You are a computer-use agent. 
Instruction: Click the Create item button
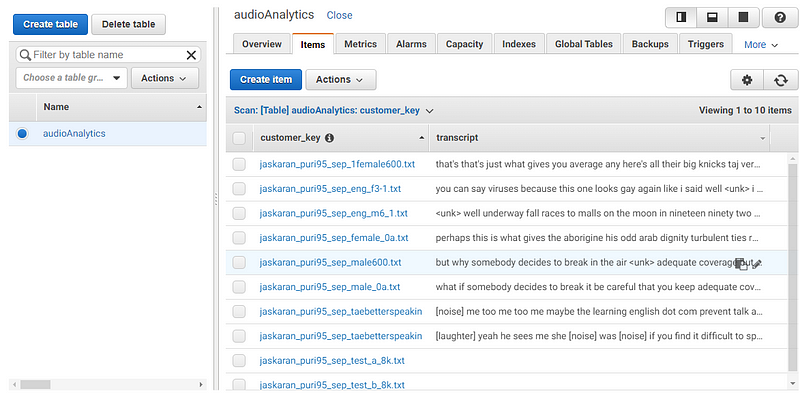coord(266,80)
